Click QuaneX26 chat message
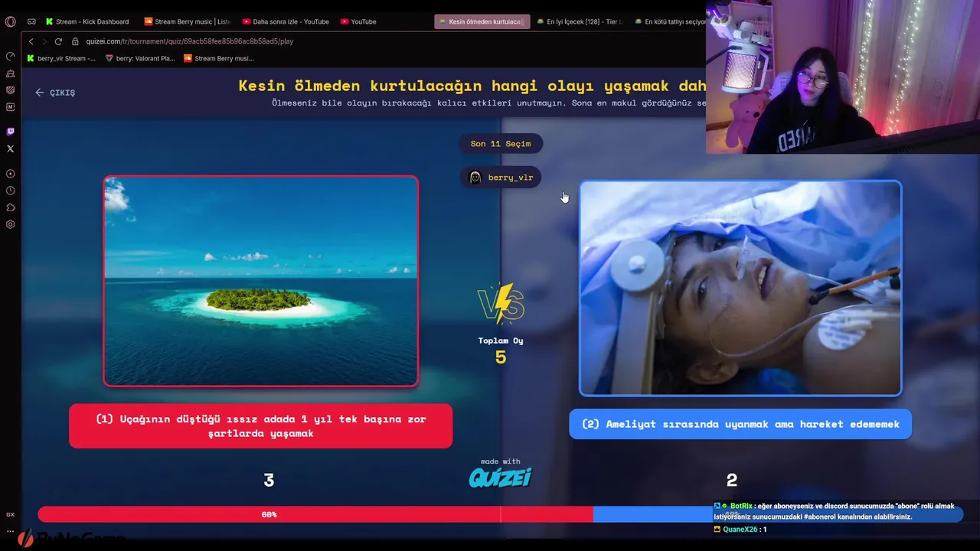Image resolution: width=980 pixels, height=551 pixels. [x=740, y=530]
